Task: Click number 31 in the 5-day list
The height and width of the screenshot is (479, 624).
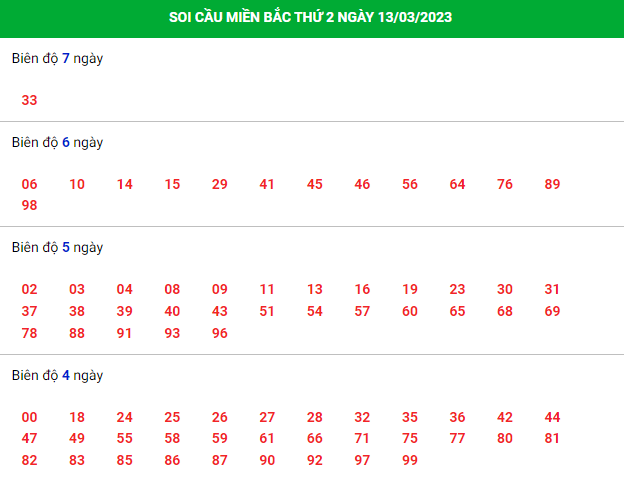Action: tap(552, 289)
